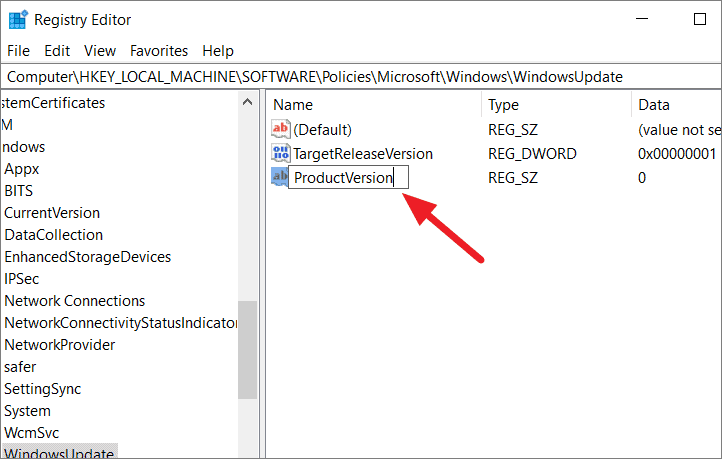Click the ProductVersion string value icon
The image size is (722, 459).
pos(279,177)
